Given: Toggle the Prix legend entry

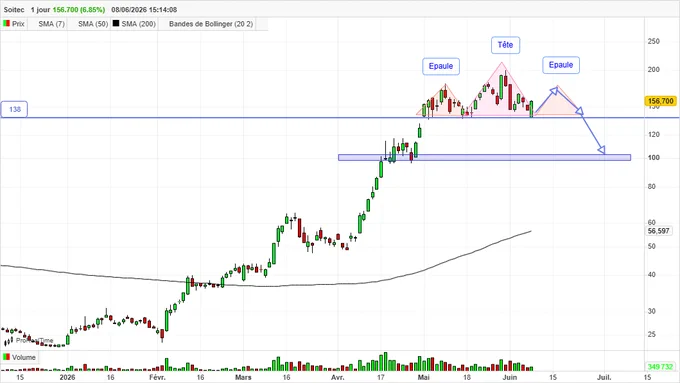Looking at the screenshot, I should coord(14,24).
